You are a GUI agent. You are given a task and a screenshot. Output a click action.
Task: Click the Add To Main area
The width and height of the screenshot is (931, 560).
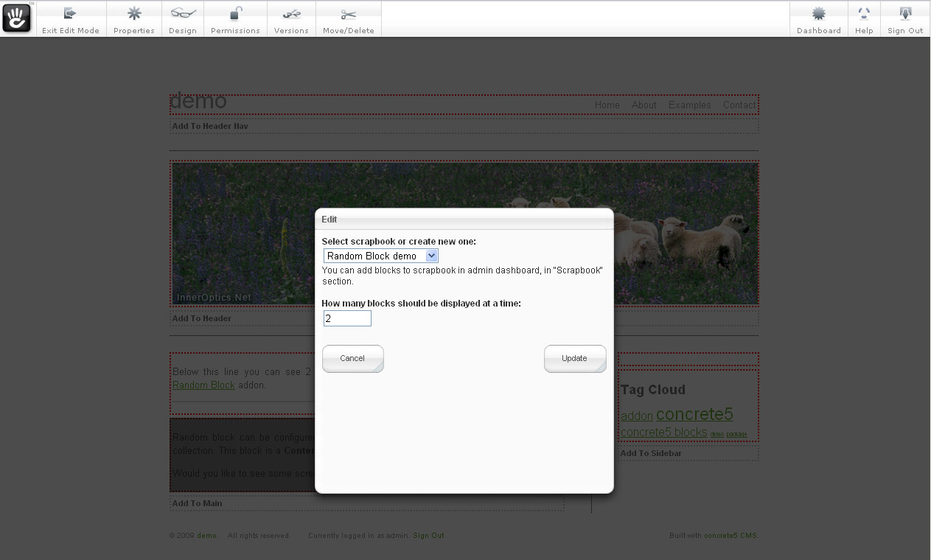click(367, 503)
